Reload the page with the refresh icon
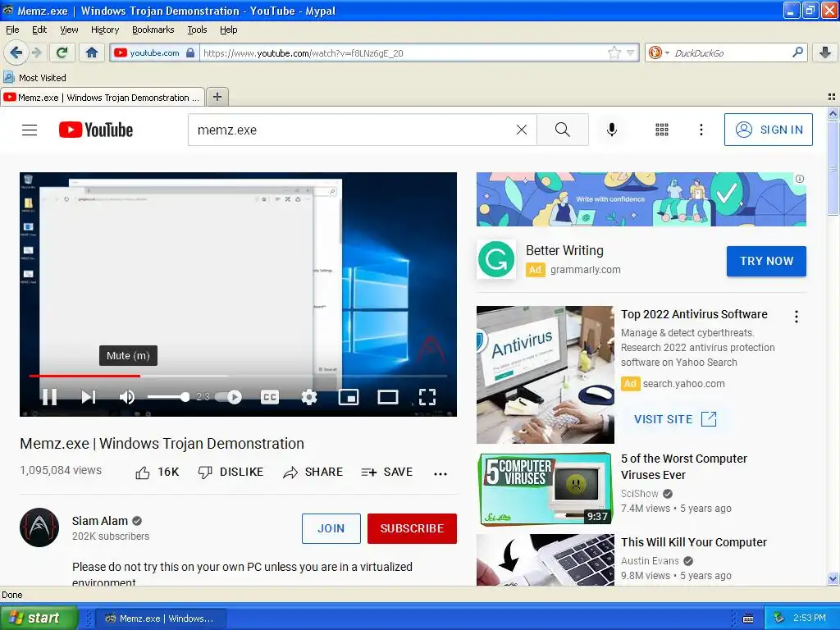This screenshot has height=630, width=840. click(62, 52)
